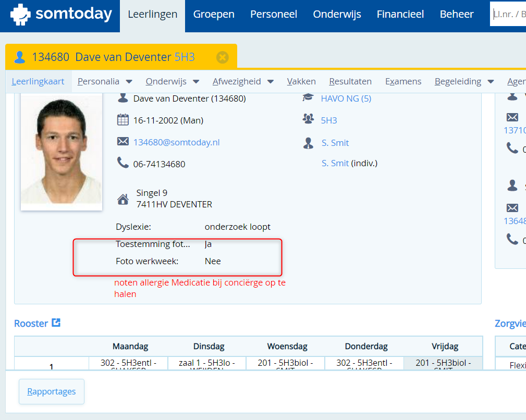
Task: Open the Rooster heading link
Action: [31, 324]
